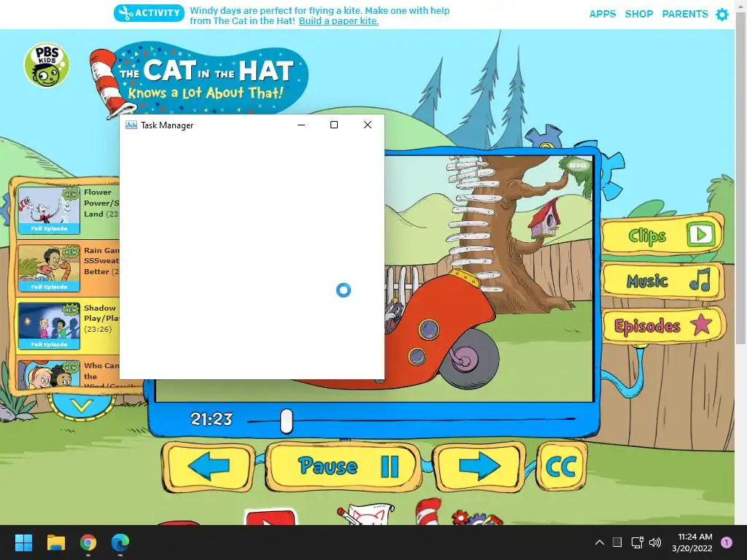Open the Episodes section
This screenshot has height=560, width=747.
pyautogui.click(x=663, y=326)
